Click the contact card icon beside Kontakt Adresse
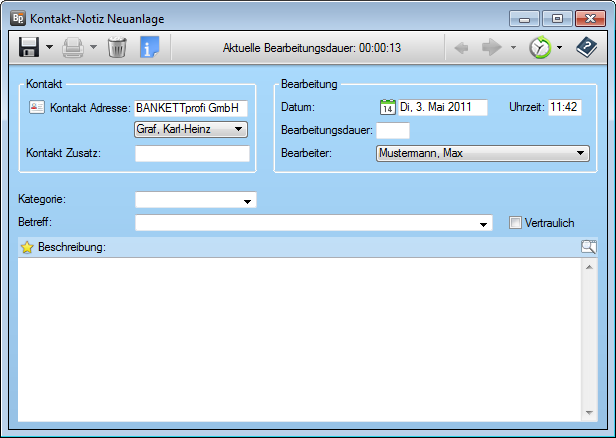 [37, 108]
